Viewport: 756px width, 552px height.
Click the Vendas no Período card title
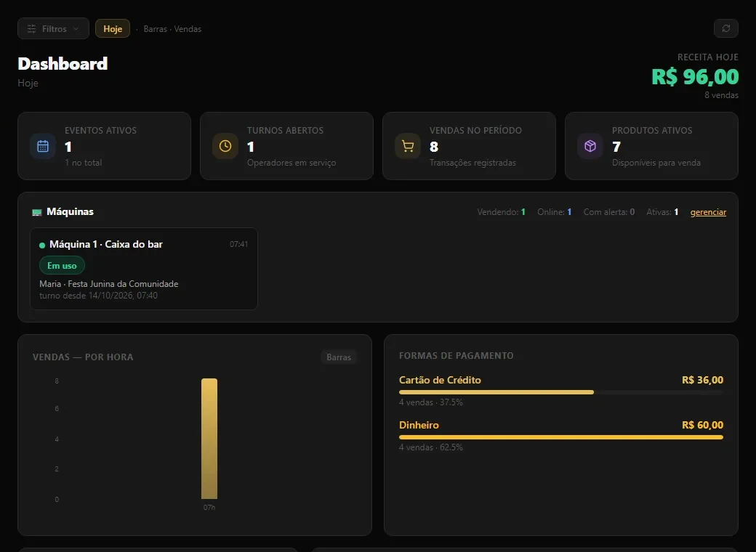coord(475,131)
